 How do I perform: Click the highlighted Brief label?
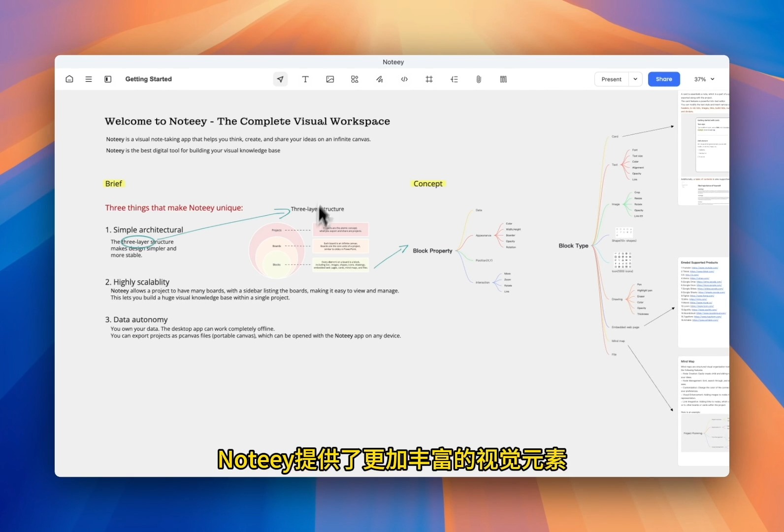click(113, 184)
